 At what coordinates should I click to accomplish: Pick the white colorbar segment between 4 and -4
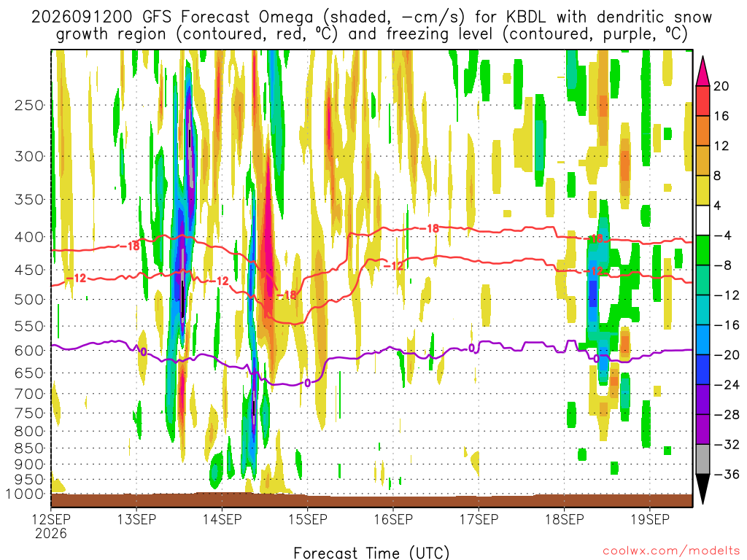[703, 220]
